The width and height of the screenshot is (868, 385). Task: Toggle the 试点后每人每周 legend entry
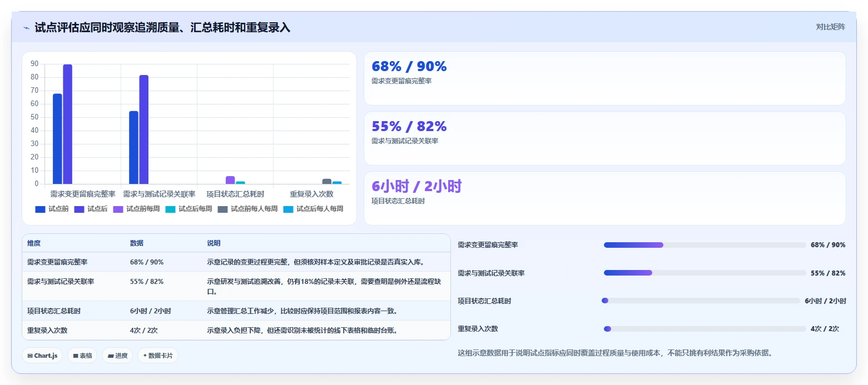[313, 209]
